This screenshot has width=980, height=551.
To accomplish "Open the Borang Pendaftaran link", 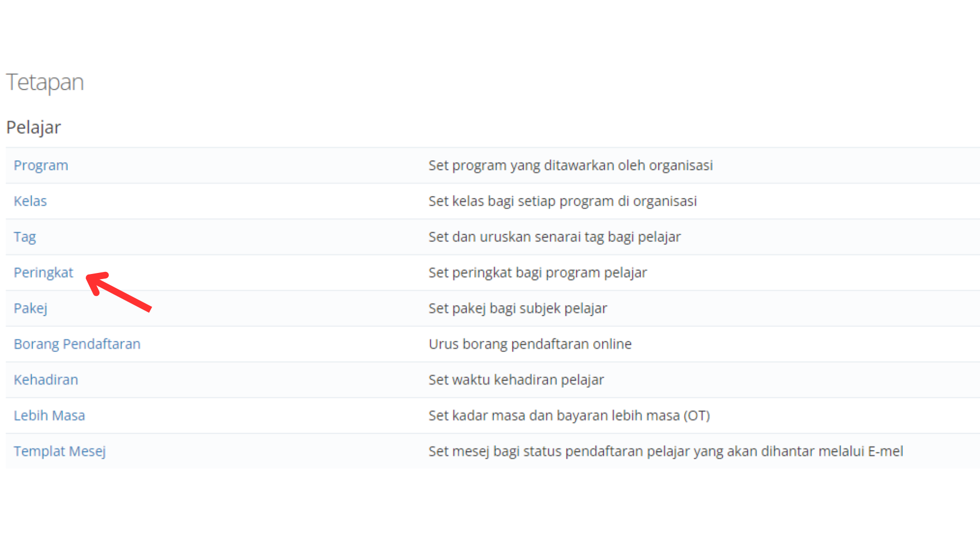I will 77,343.
